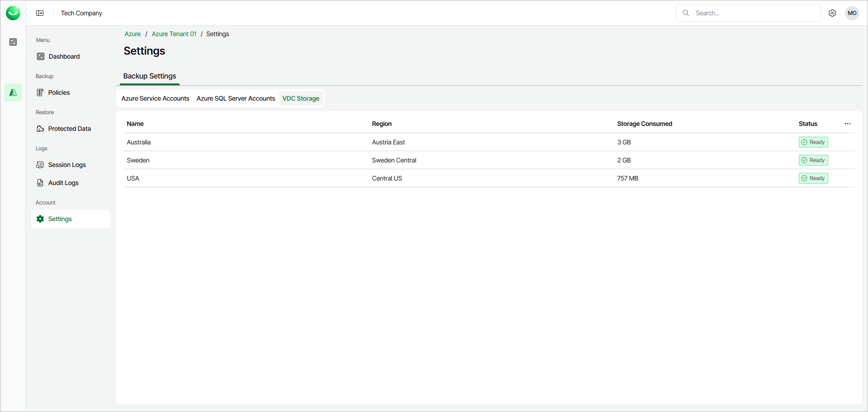Open Dashboard from the menu
This screenshot has height=412, width=868.
click(x=64, y=56)
